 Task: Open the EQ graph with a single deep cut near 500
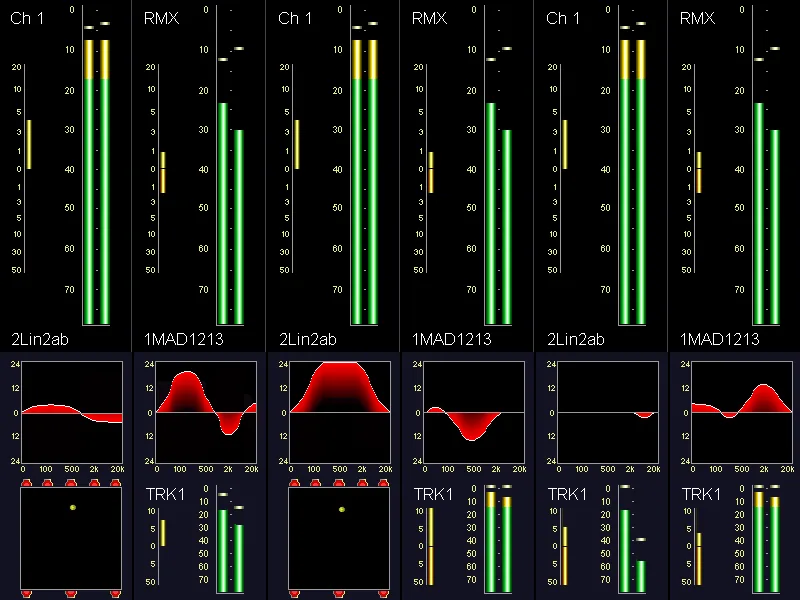[x=474, y=411]
